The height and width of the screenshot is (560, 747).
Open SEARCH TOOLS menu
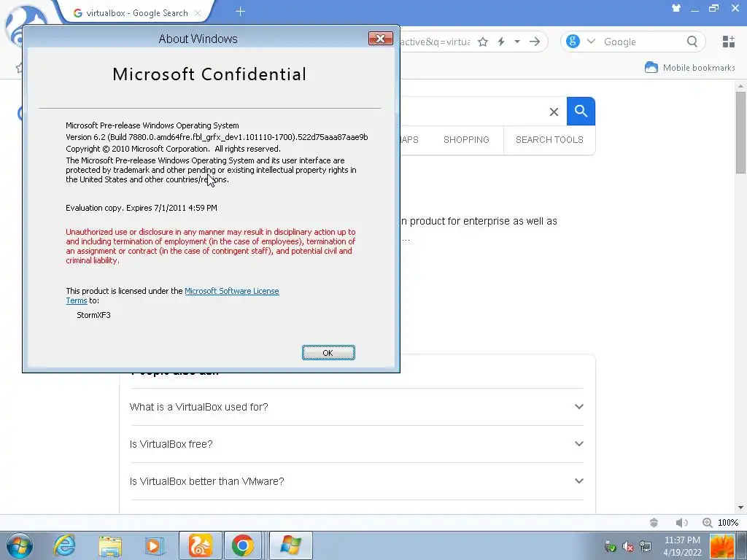pyautogui.click(x=549, y=139)
